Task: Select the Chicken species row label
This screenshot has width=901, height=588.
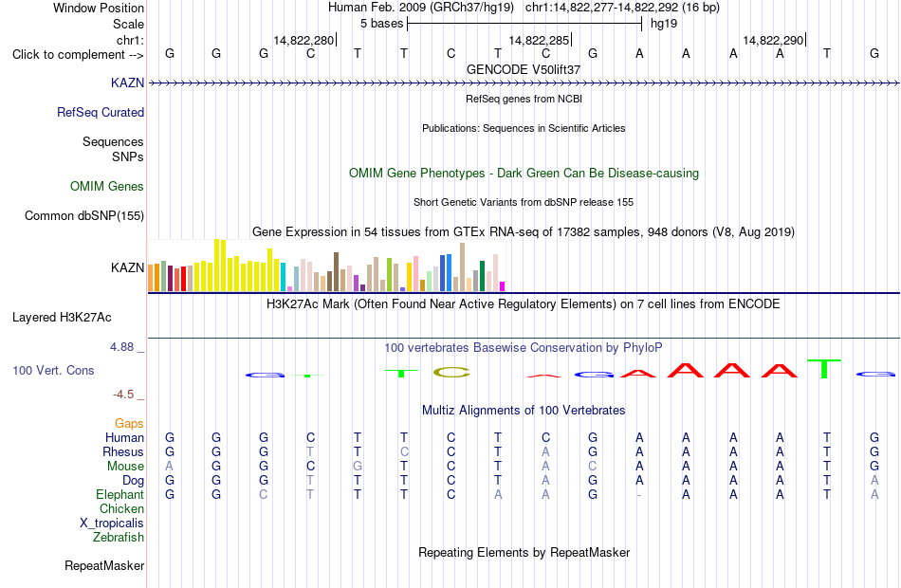Action: [121, 508]
